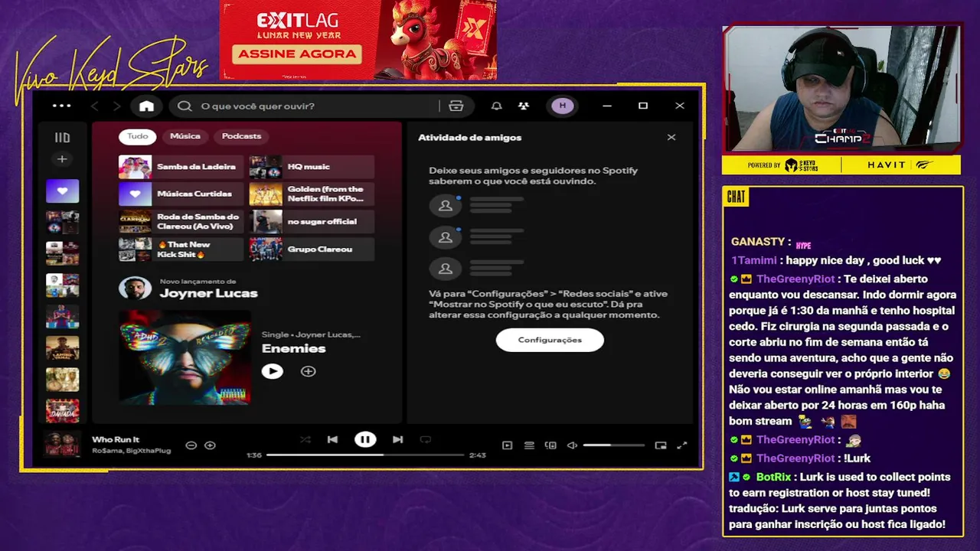Click now playing cover art thumbnail

pyautogui.click(x=62, y=445)
